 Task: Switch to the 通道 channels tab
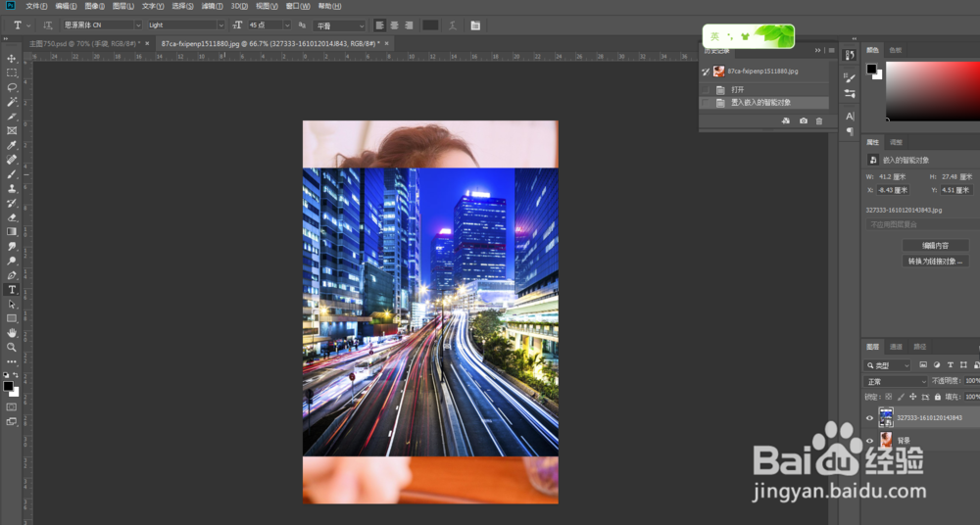[896, 347]
